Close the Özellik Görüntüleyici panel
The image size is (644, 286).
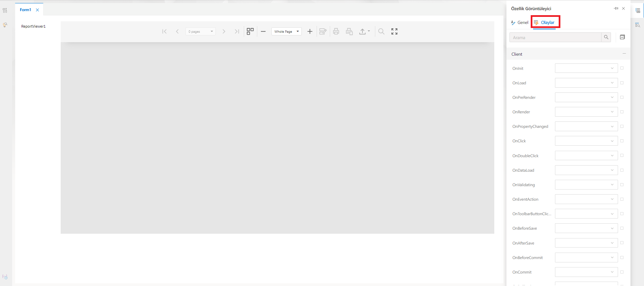click(623, 8)
